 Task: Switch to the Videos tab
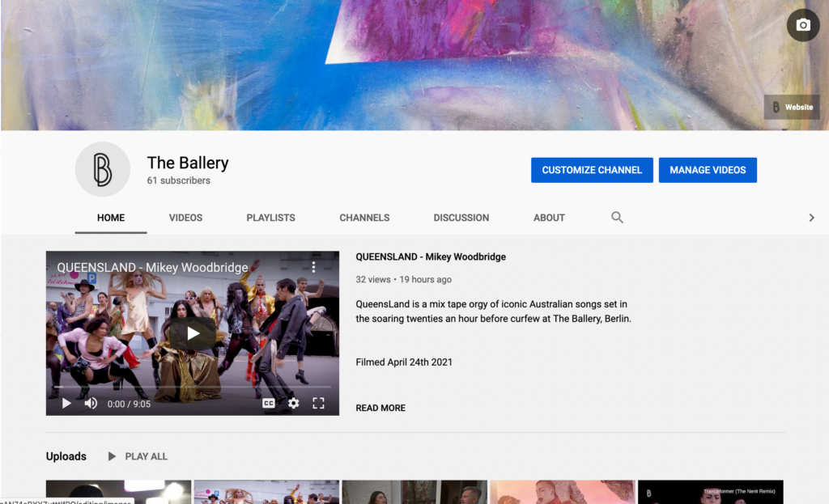point(185,218)
